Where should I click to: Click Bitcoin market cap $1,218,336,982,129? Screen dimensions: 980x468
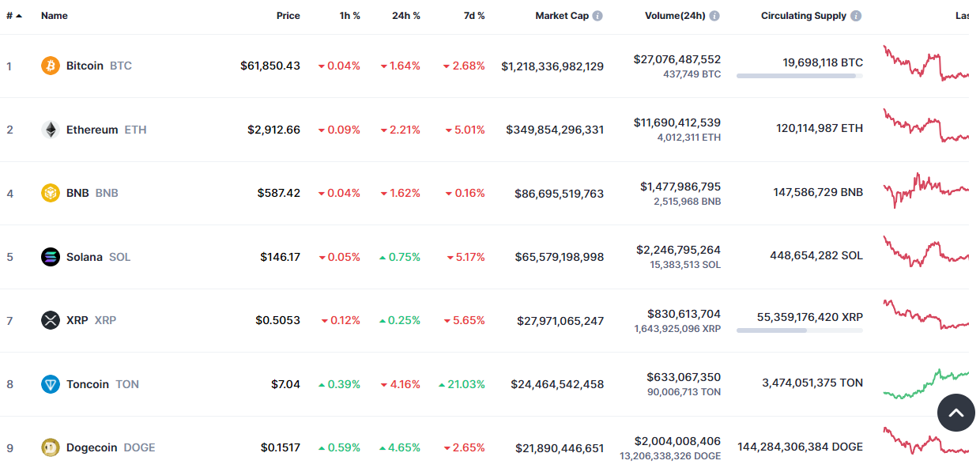click(552, 66)
